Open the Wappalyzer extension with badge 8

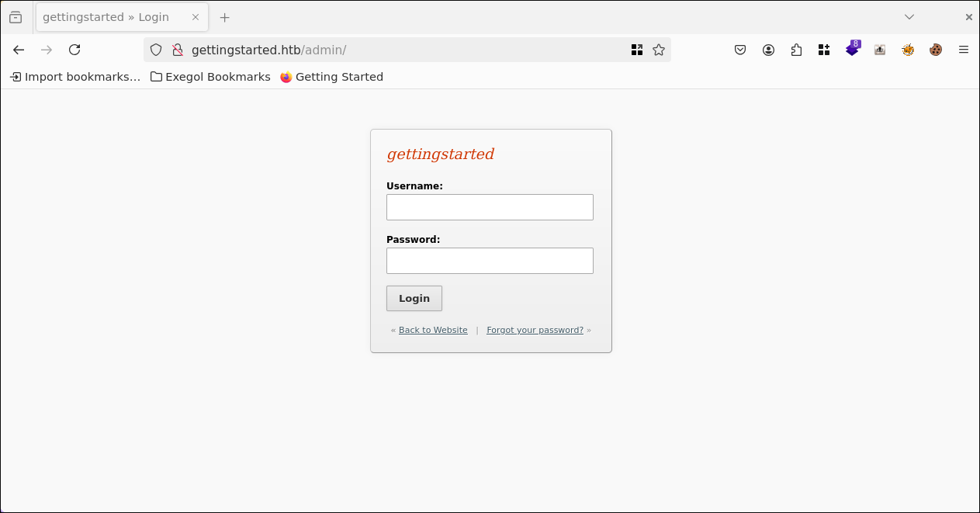point(852,50)
